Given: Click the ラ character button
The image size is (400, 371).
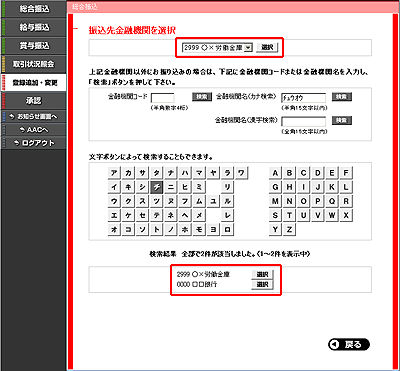Looking at the screenshot, I should [x=228, y=173].
